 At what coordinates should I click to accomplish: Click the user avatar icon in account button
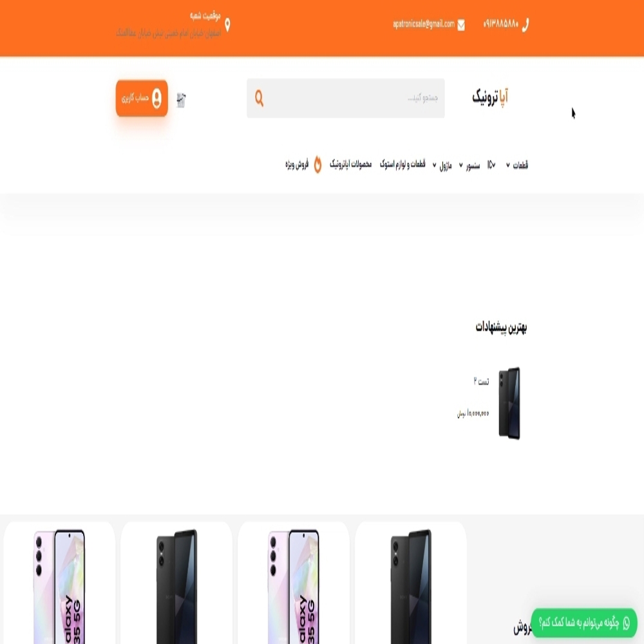tap(156, 99)
